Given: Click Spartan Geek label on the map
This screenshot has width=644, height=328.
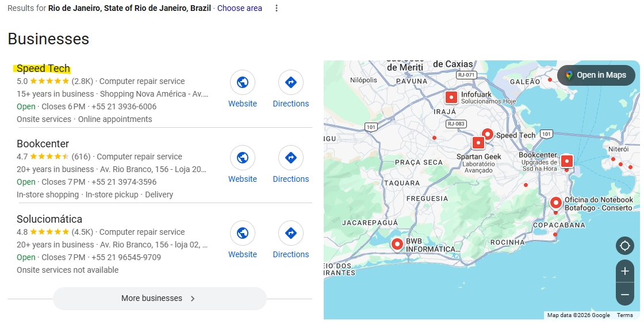Looking at the screenshot, I should tap(479, 157).
